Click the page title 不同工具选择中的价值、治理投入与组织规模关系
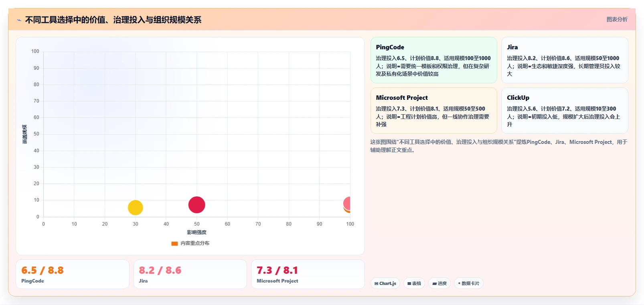Image resolution: width=644 pixels, height=305 pixels. click(113, 20)
